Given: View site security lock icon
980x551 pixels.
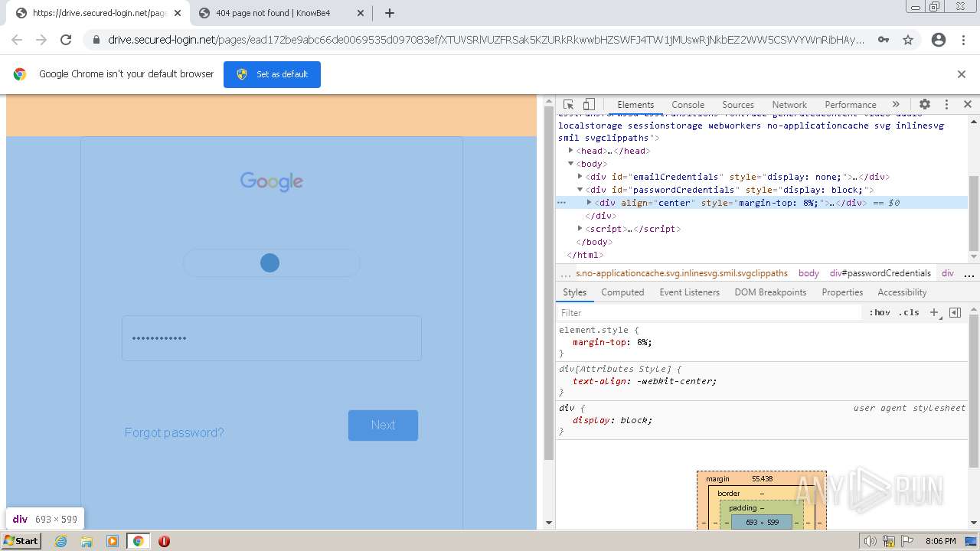Looking at the screenshot, I should pyautogui.click(x=96, y=40).
